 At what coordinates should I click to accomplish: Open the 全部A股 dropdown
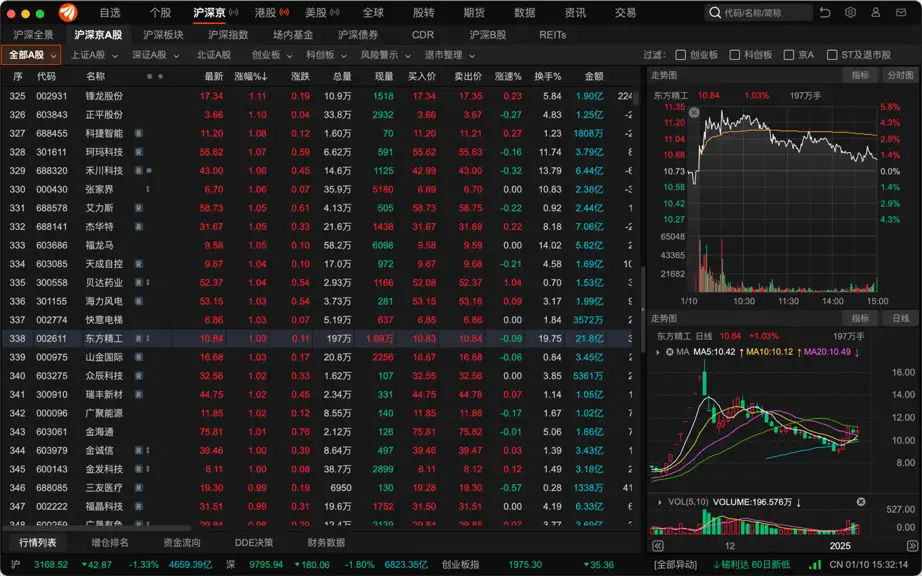point(31,55)
